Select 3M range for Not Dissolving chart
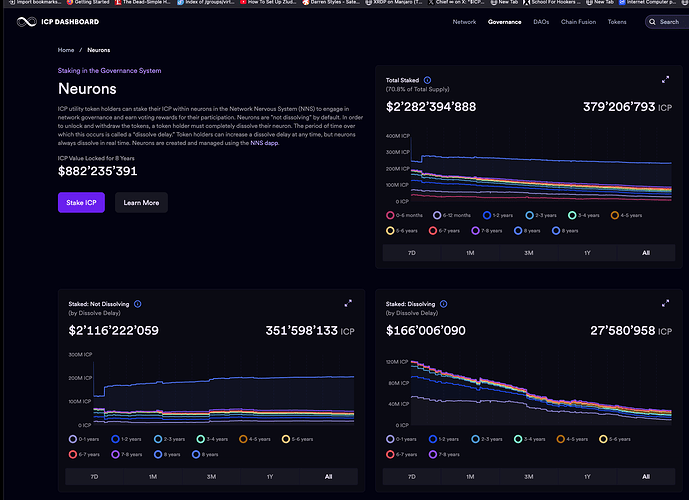Viewport: 689px width, 500px height. [211, 476]
